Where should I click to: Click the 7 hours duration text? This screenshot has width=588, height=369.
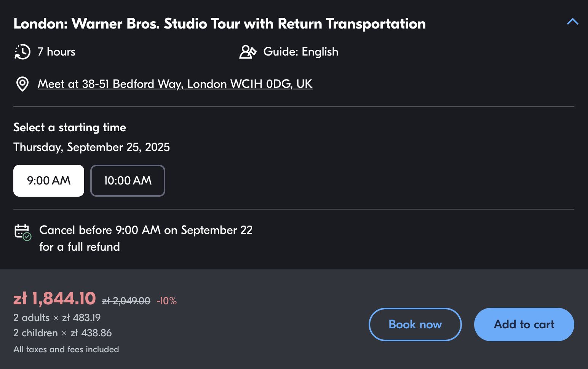[56, 52]
